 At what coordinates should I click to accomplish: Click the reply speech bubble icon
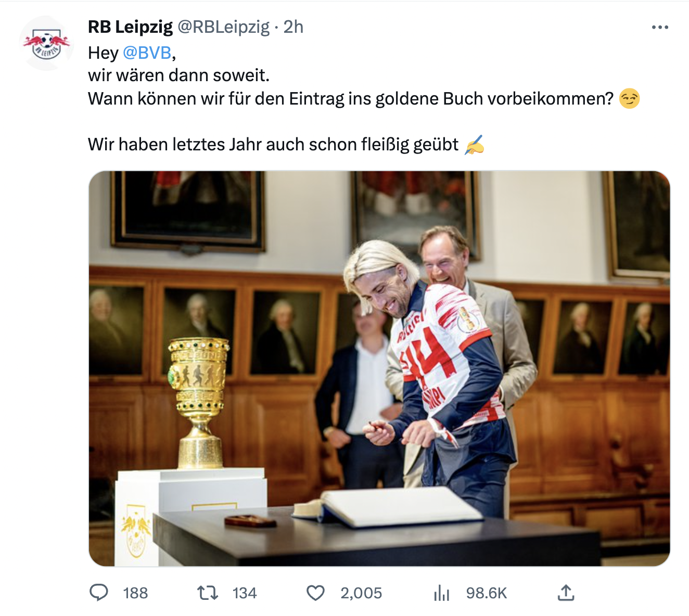pyautogui.click(x=99, y=593)
